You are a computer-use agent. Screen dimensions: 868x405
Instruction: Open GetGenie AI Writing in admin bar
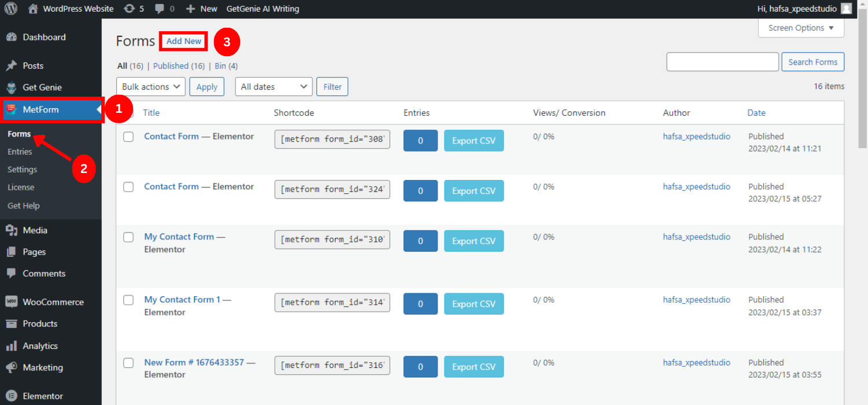[263, 9]
